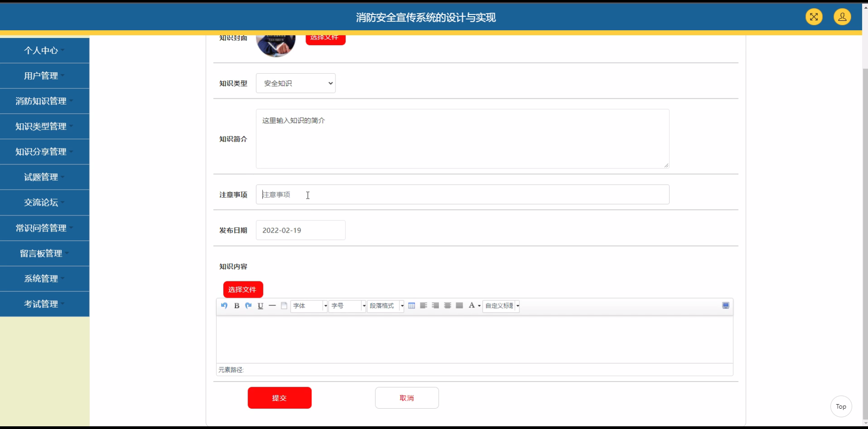This screenshot has width=868, height=429.
Task: Click the scrollbar down arrow
Action: point(865,424)
